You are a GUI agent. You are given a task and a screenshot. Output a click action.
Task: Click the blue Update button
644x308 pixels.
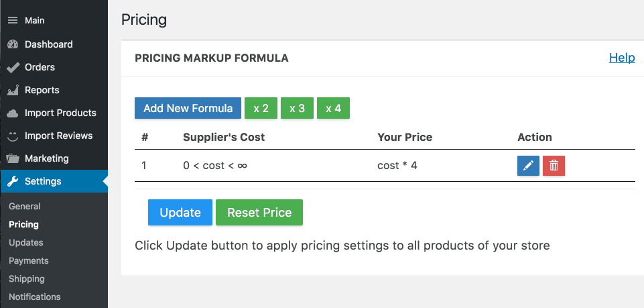(x=180, y=213)
